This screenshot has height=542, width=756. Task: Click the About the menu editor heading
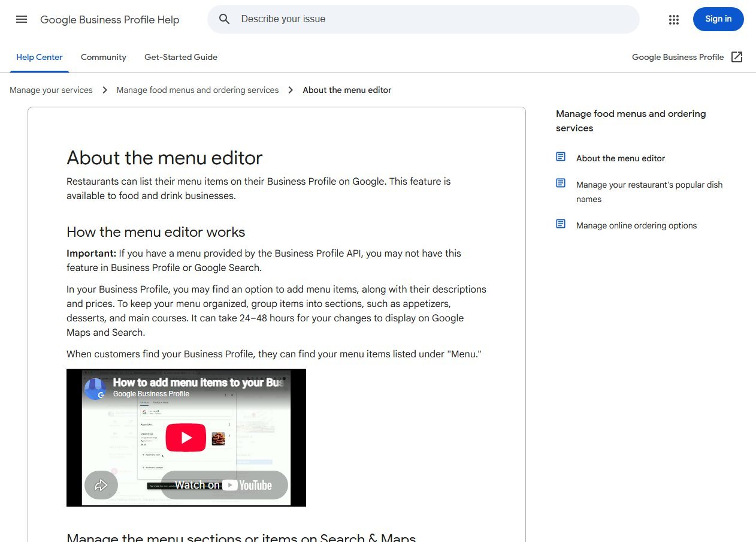(x=165, y=158)
